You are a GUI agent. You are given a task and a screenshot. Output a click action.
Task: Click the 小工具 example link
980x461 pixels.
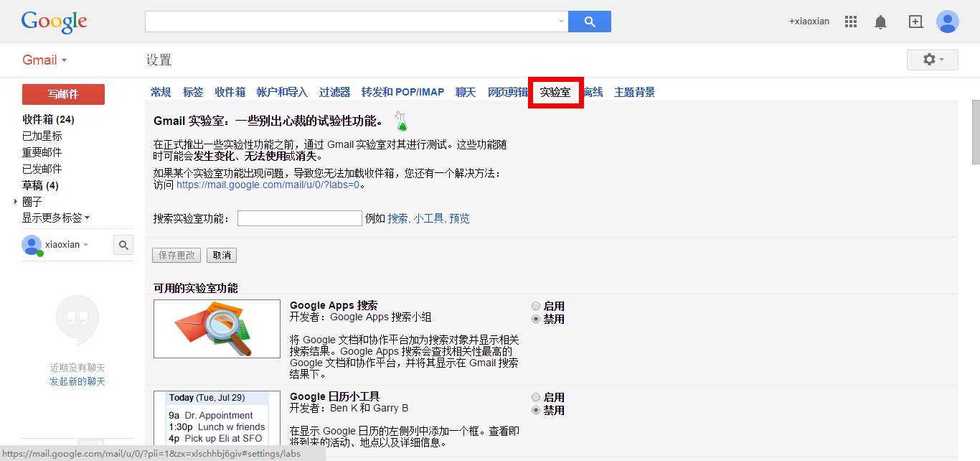tap(428, 218)
